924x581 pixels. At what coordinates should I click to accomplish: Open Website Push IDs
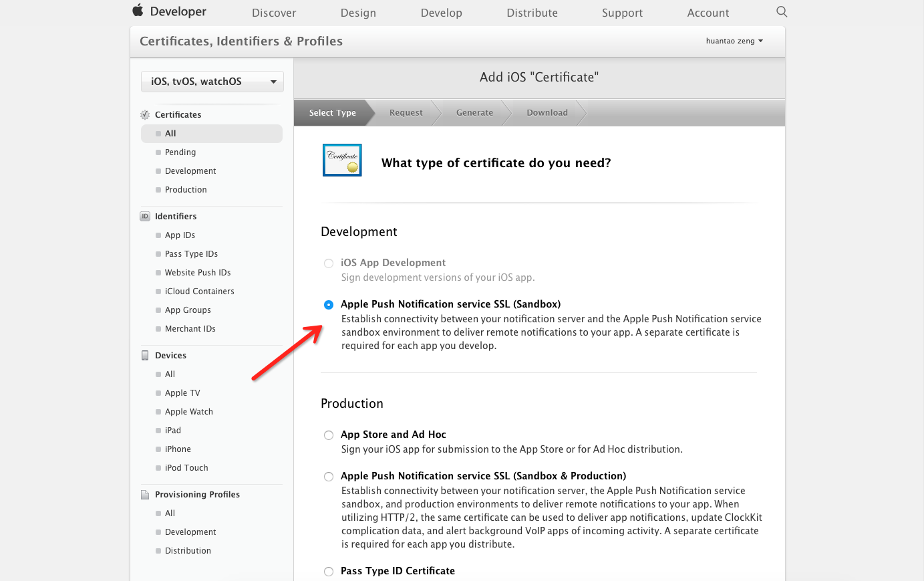pos(198,273)
